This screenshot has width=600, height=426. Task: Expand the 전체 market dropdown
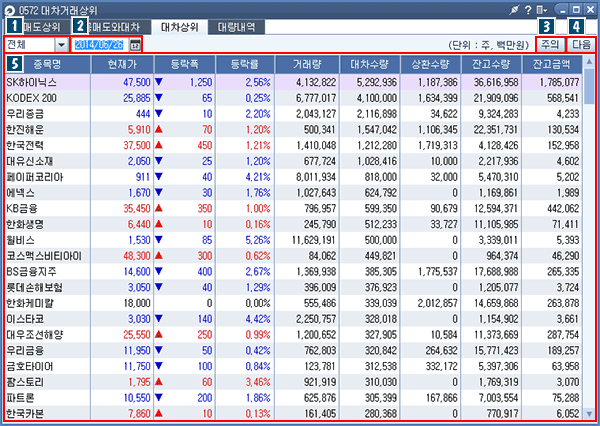pos(62,45)
